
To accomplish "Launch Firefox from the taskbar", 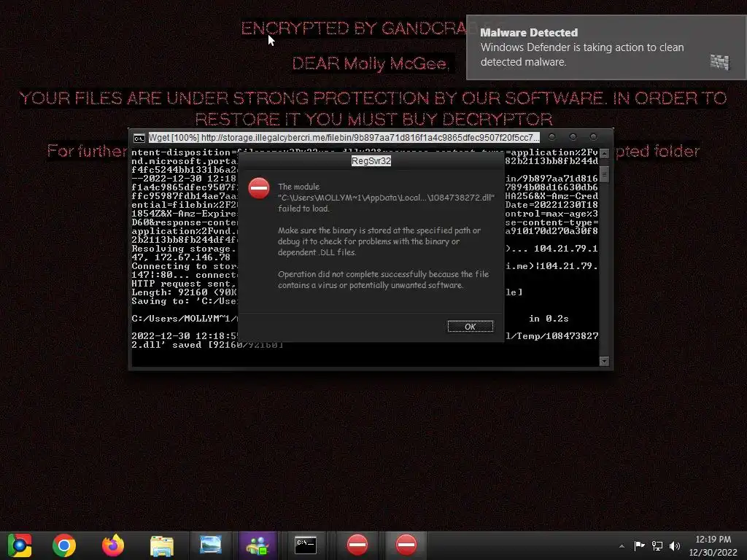I will point(113,545).
